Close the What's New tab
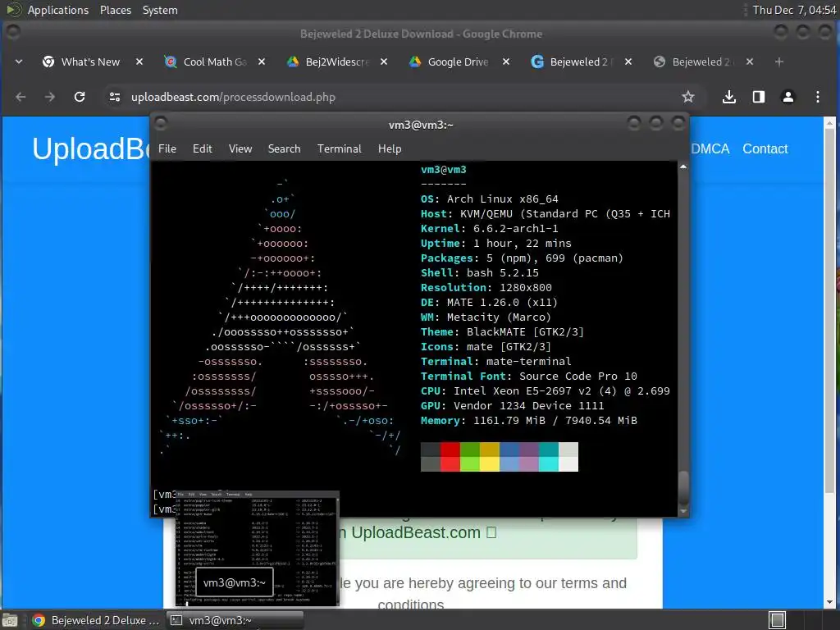Image resolution: width=840 pixels, height=630 pixels. (139, 62)
